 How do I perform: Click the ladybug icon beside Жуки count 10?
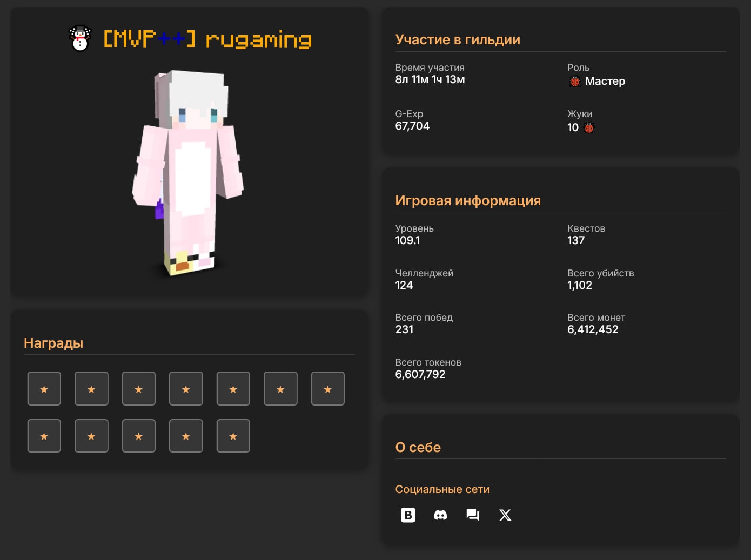tap(589, 128)
